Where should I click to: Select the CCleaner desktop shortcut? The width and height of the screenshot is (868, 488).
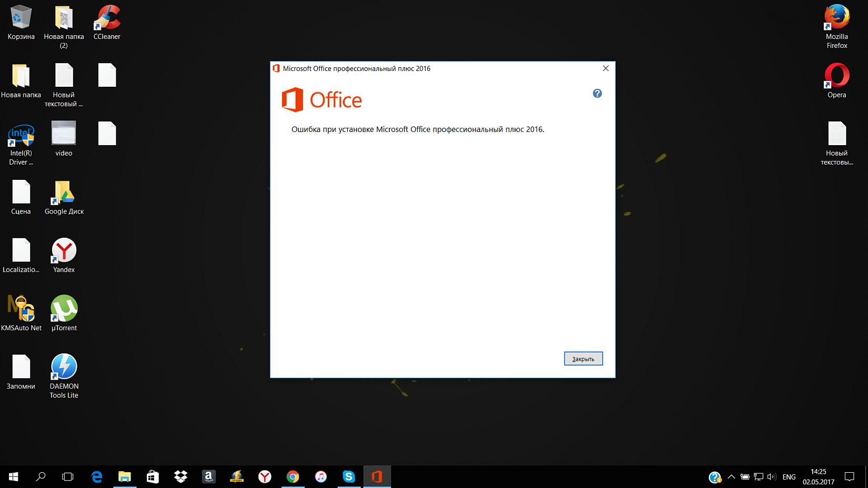click(x=107, y=22)
